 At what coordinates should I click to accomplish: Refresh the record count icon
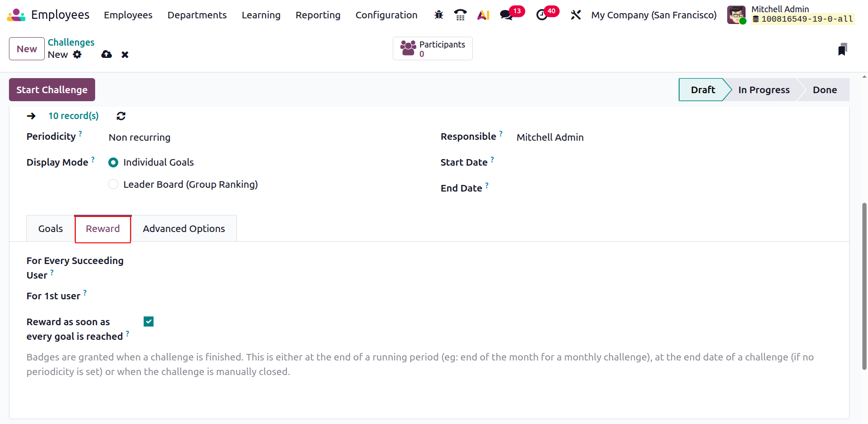tap(121, 116)
